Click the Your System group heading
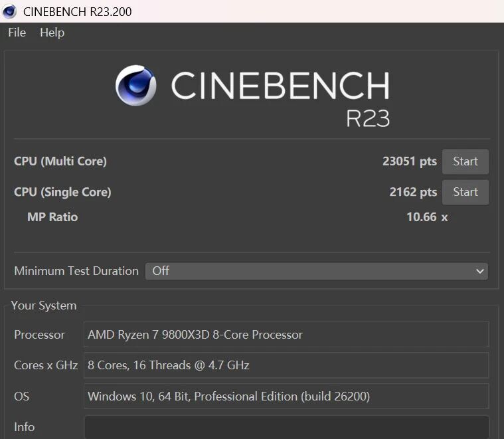 coord(44,306)
